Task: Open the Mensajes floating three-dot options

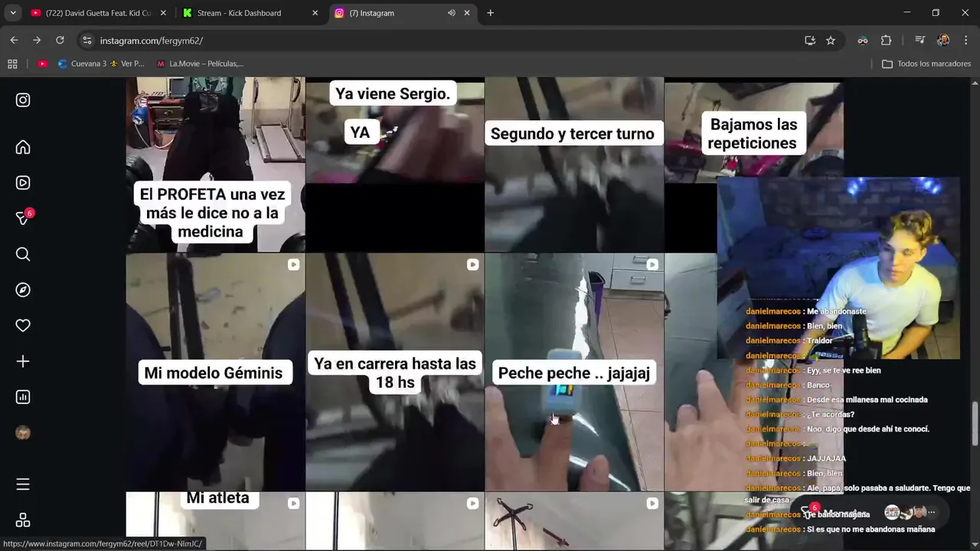Action: pyautogui.click(x=931, y=513)
